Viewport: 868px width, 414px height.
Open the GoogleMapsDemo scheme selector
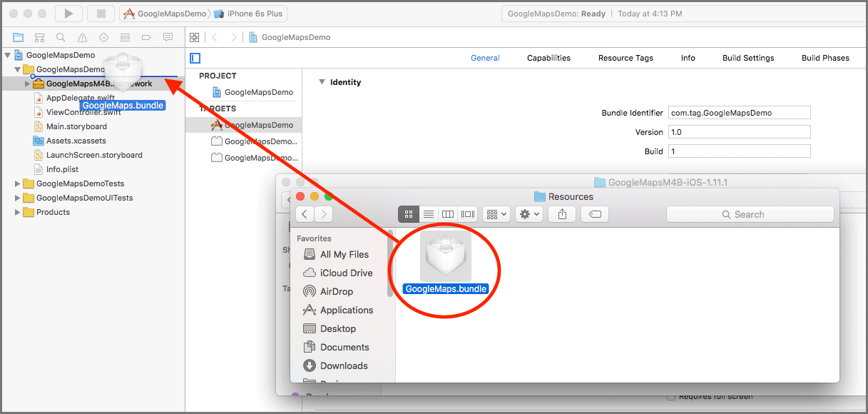164,14
